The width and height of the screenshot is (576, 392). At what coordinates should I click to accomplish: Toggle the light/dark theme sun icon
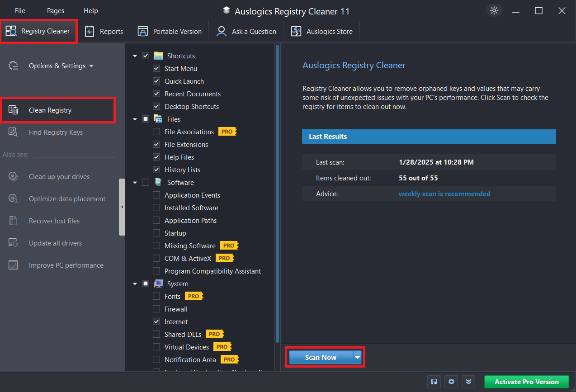pyautogui.click(x=494, y=10)
